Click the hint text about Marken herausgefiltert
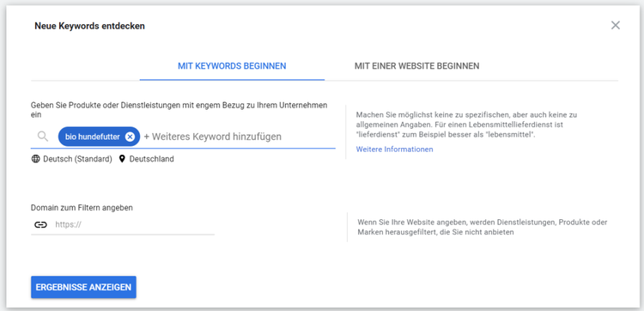 tap(483, 227)
